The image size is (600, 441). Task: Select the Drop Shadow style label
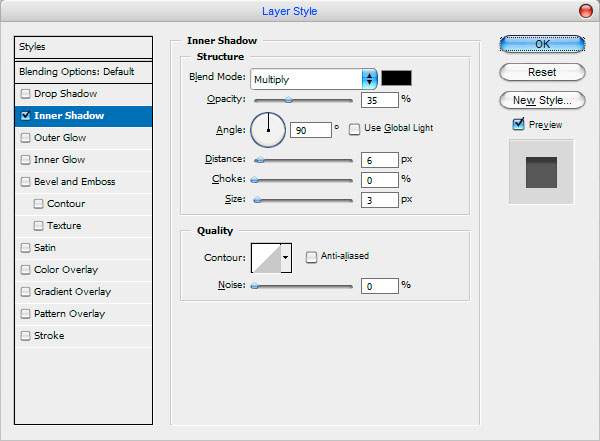pyautogui.click(x=65, y=94)
